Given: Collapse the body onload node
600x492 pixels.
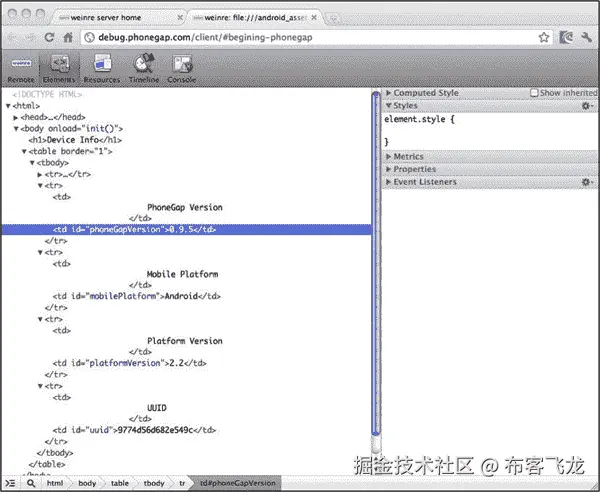Looking at the screenshot, I should tap(16, 129).
